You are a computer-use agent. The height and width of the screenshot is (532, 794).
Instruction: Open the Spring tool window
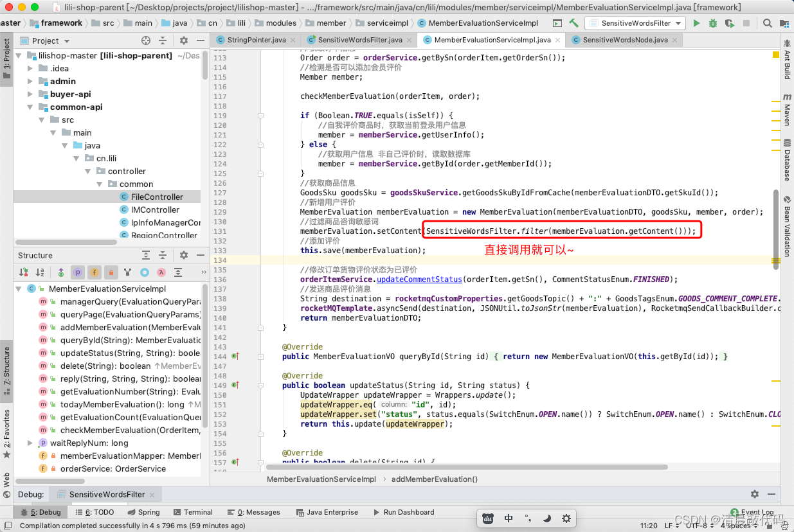tap(143, 512)
